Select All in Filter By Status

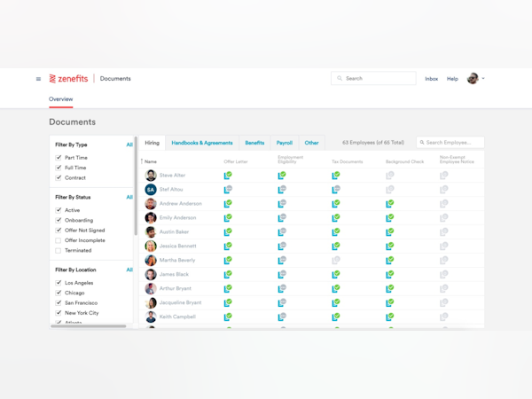point(129,197)
